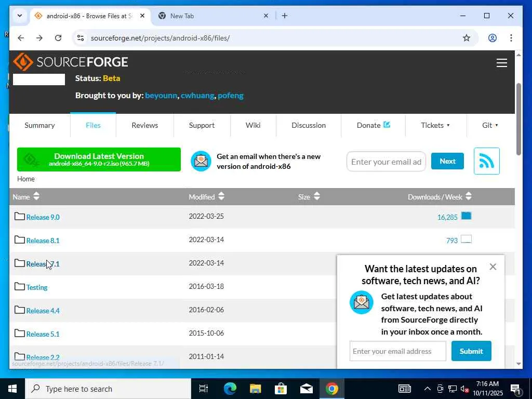Sort file list by Modified date
This screenshot has width=532, height=399.
[x=207, y=196]
